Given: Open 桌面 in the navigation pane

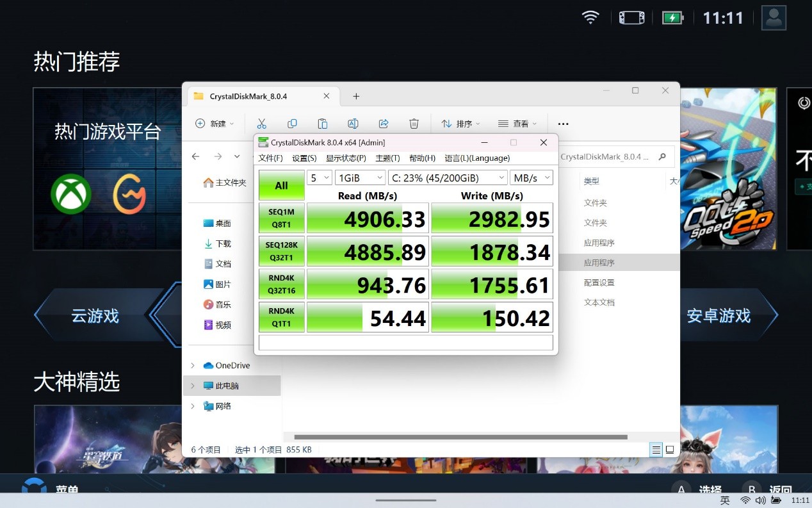Looking at the screenshot, I should coord(217,223).
